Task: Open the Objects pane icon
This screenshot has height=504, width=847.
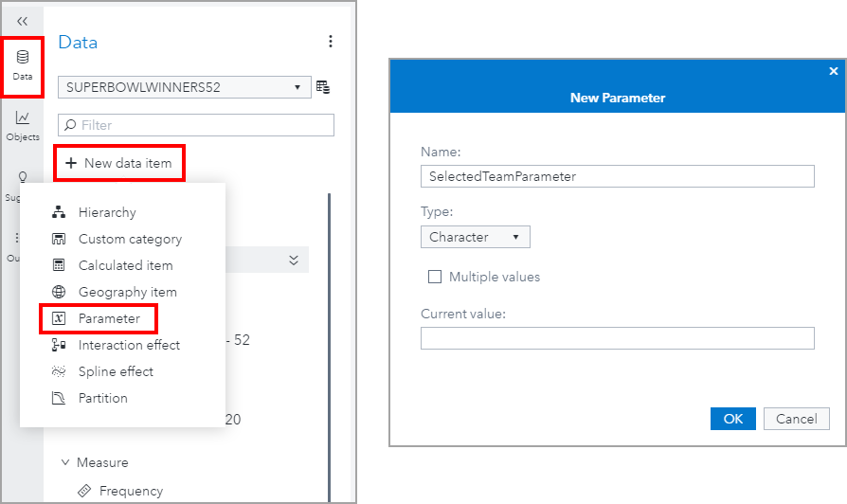Action: [22, 125]
